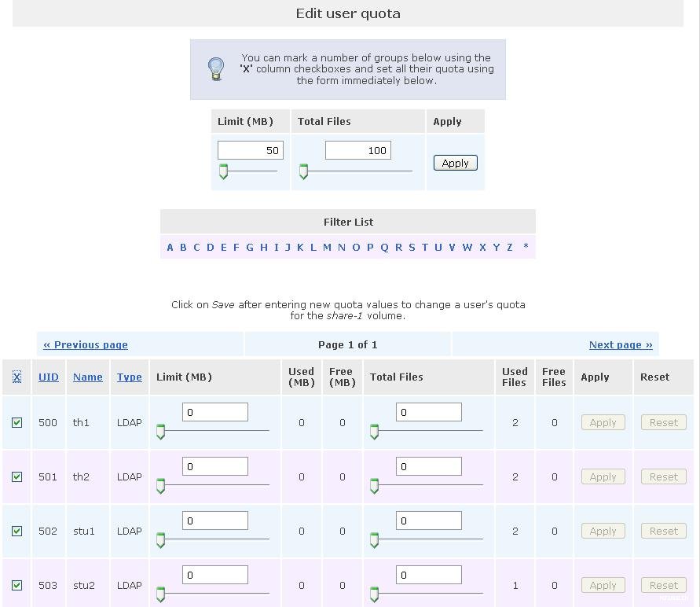Click the Total Files slider handle for th2
This screenshot has height=607, width=700.
coord(375,485)
